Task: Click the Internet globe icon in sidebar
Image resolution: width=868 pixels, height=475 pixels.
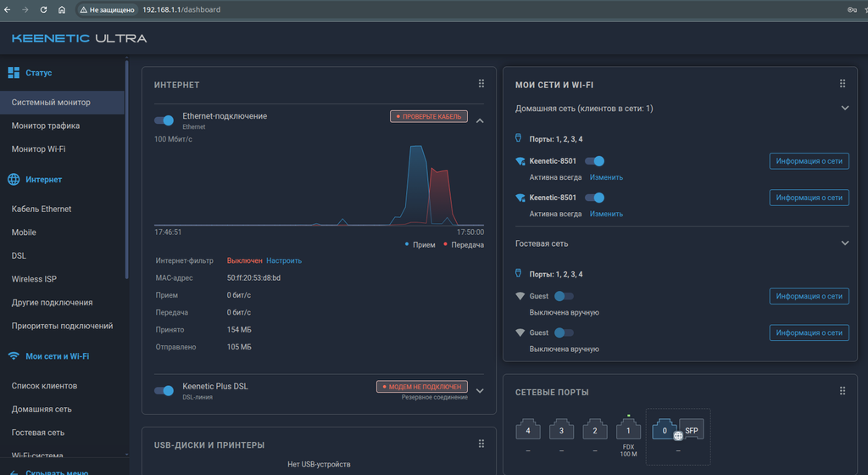Action: tap(14, 179)
